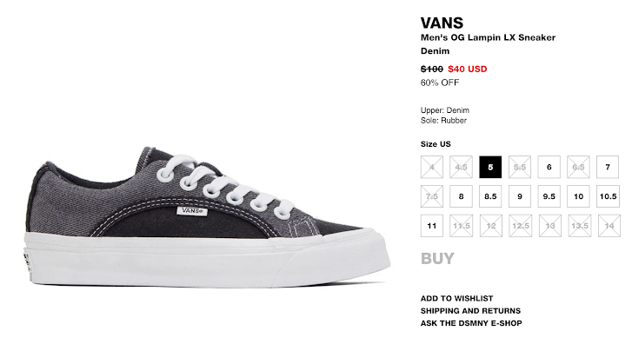Click the unavailable size 12 box

[x=491, y=226]
